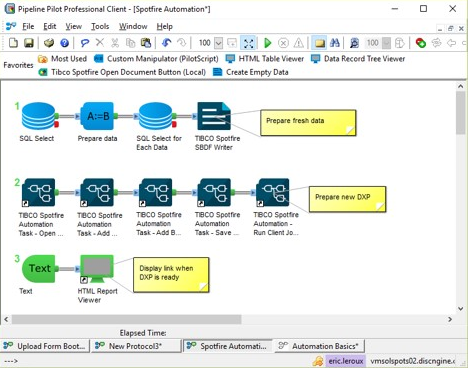
Task: Select the HTML Report Viewer component
Action: 97,269
